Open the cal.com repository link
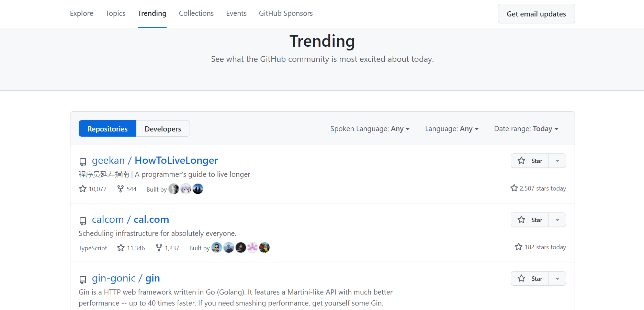Image resolution: width=644 pixels, height=310 pixels. pos(151,219)
